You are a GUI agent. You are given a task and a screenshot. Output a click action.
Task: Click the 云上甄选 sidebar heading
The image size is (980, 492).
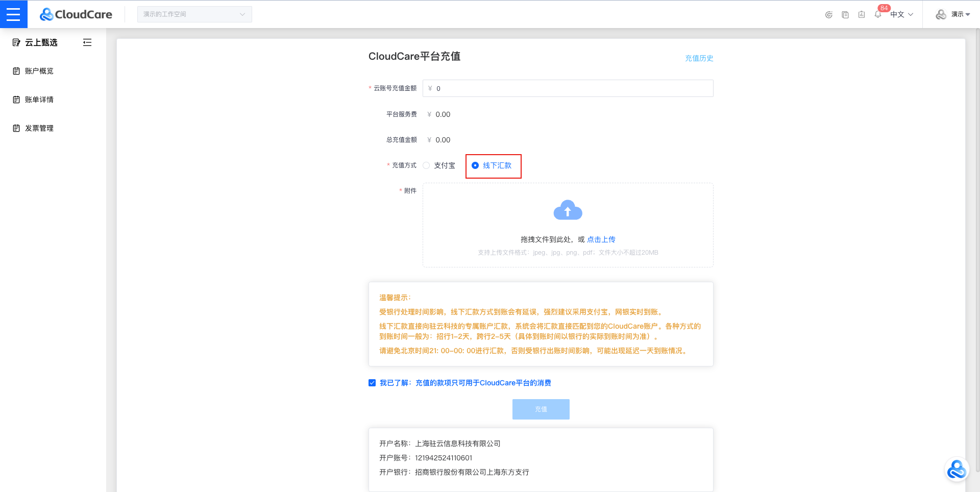[x=41, y=42]
